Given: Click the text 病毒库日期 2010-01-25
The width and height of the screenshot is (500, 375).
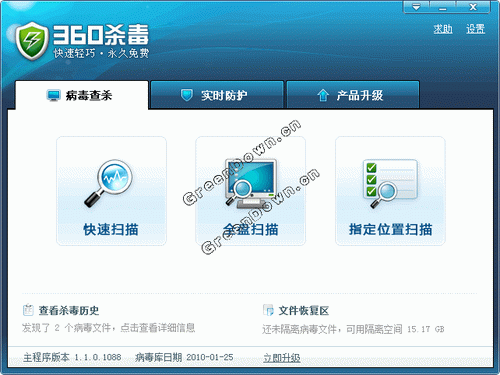Looking at the screenshot, I should pos(184,357).
